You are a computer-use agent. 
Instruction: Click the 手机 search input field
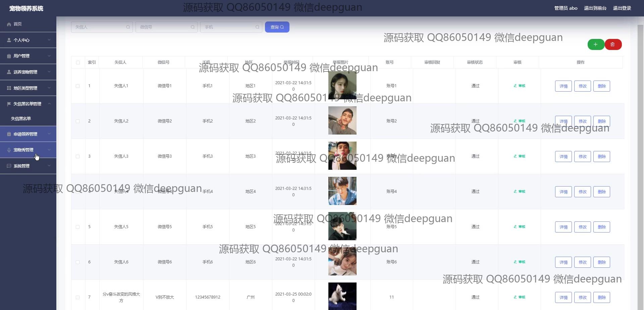click(x=228, y=27)
